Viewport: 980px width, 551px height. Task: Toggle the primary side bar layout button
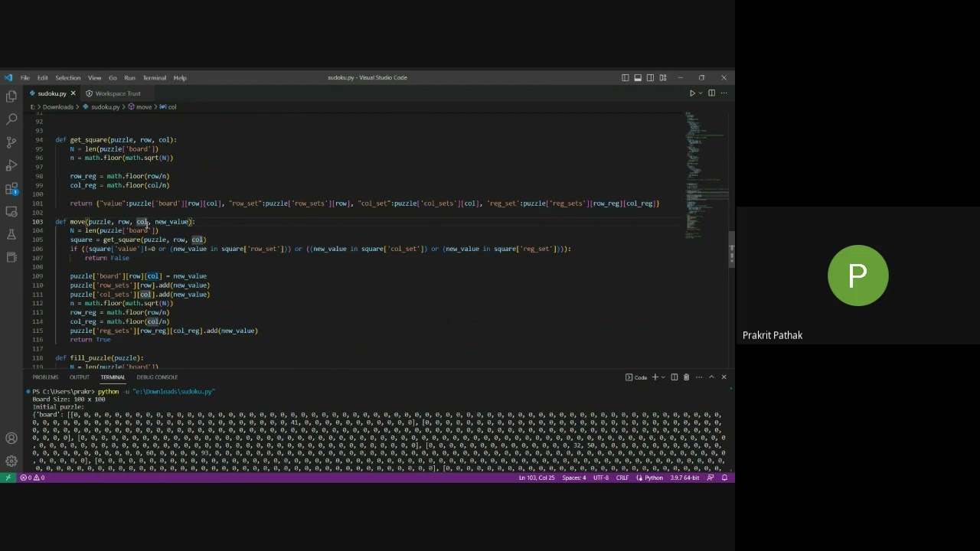coord(625,77)
